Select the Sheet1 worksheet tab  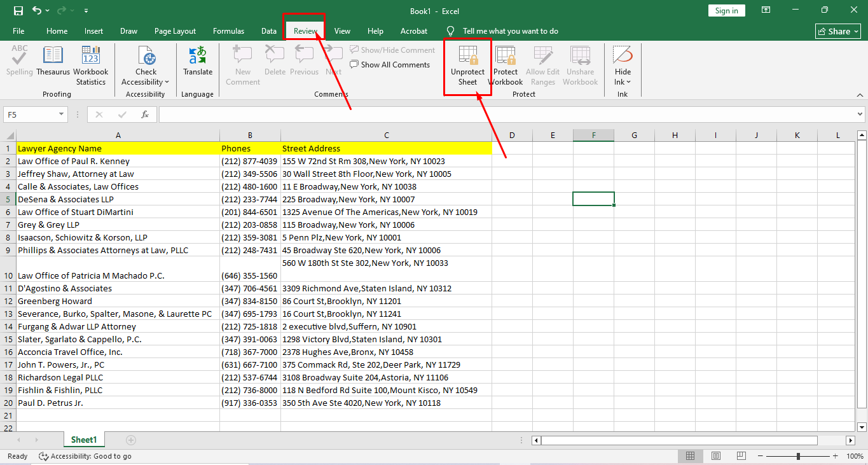point(84,440)
